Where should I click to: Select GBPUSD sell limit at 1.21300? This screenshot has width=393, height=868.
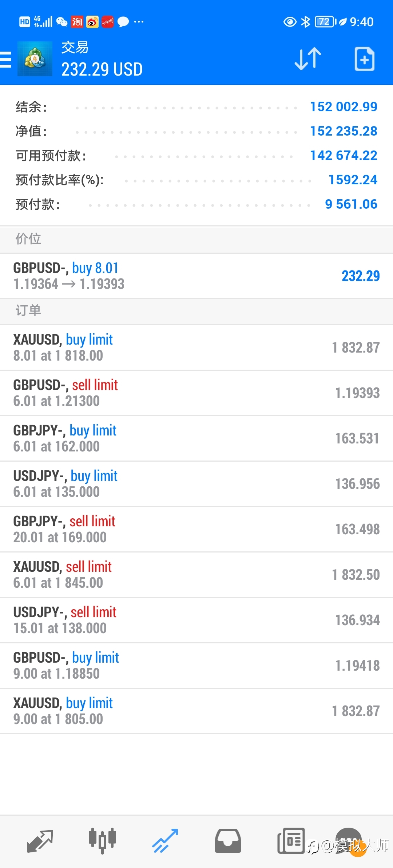pyautogui.click(x=196, y=393)
